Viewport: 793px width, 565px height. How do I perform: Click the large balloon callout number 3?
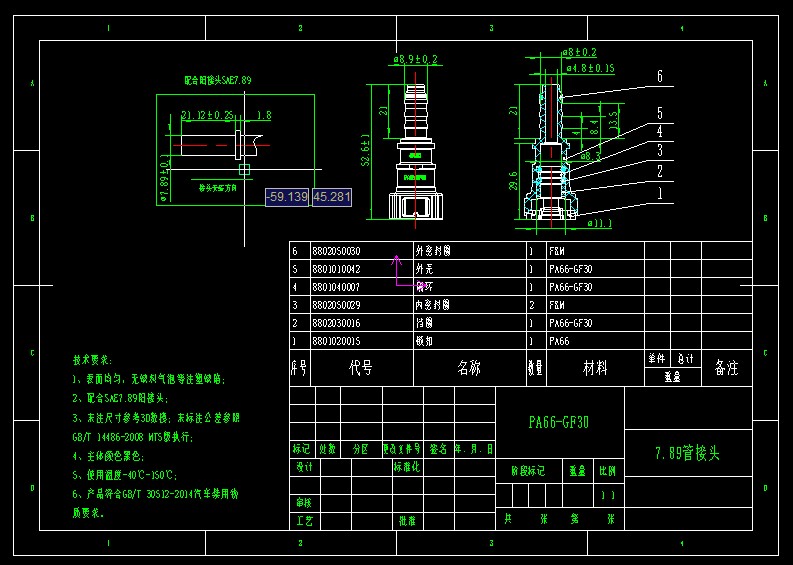pyautogui.click(x=659, y=150)
